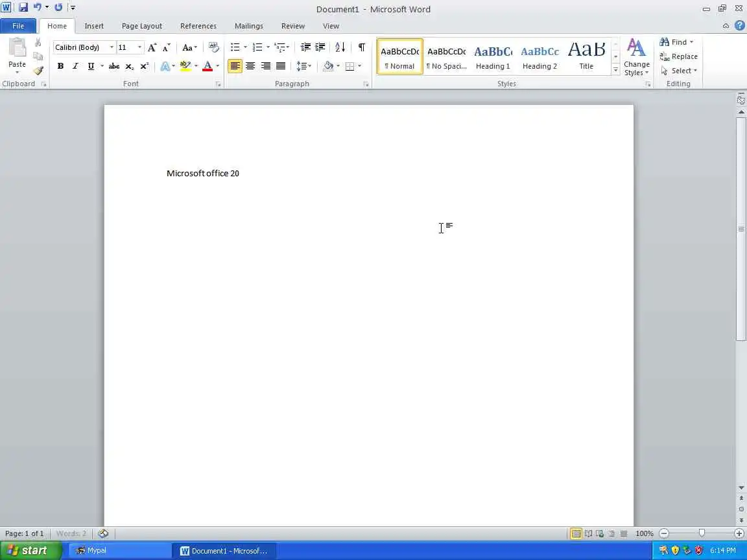Open Customize Quick Access Toolbar dropdown

[x=73, y=7]
